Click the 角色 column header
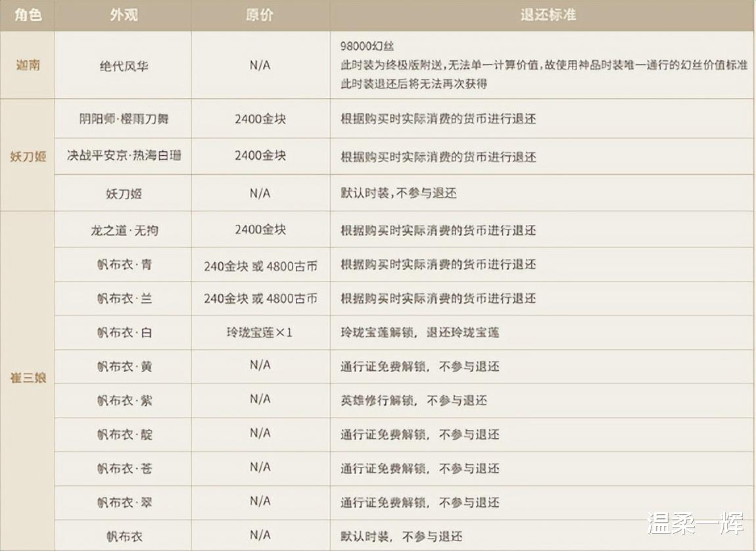The image size is (756, 551). click(28, 15)
